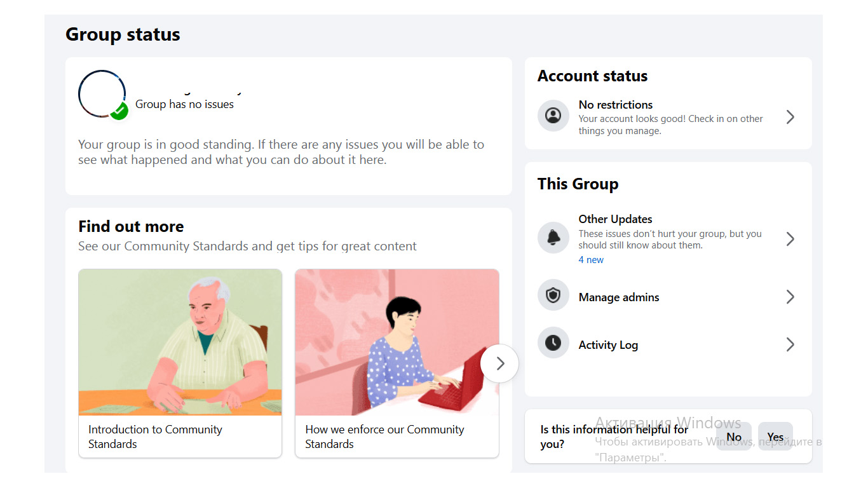This screenshot has height=488, width=868.
Task: Answer No to the helpful question
Action: click(734, 437)
